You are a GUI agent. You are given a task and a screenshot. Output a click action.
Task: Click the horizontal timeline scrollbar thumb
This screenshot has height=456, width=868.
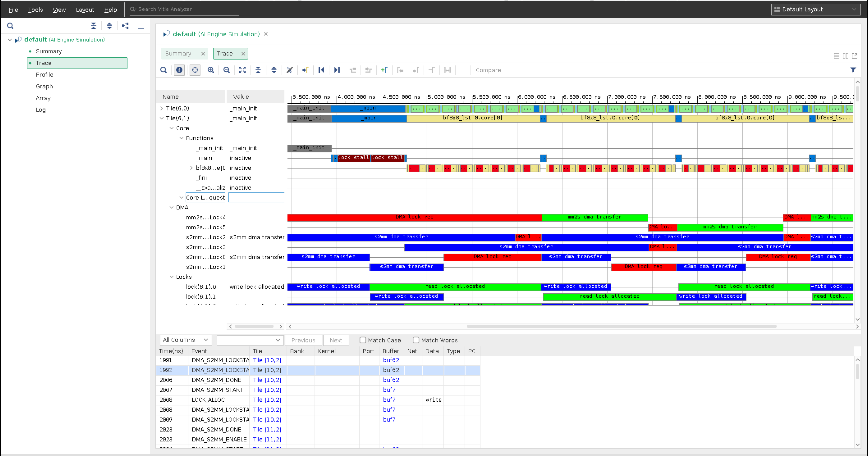pyautogui.click(x=622, y=326)
